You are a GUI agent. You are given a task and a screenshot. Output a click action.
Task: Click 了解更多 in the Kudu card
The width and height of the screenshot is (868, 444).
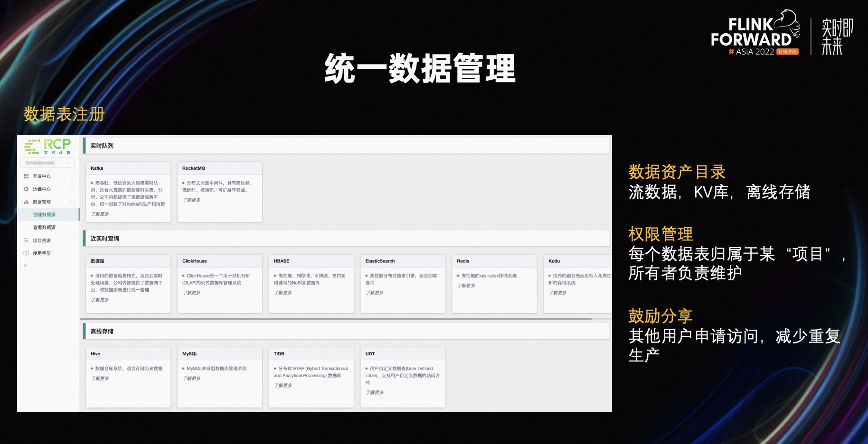[x=558, y=293]
